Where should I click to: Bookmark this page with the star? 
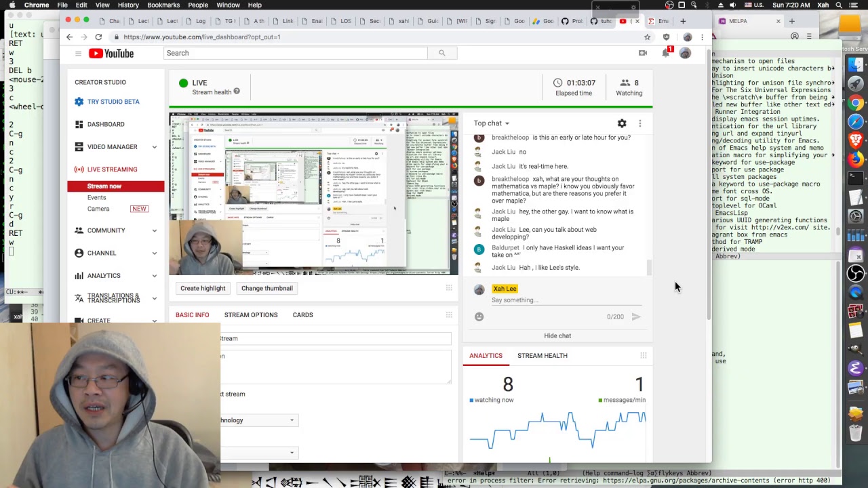coord(648,37)
